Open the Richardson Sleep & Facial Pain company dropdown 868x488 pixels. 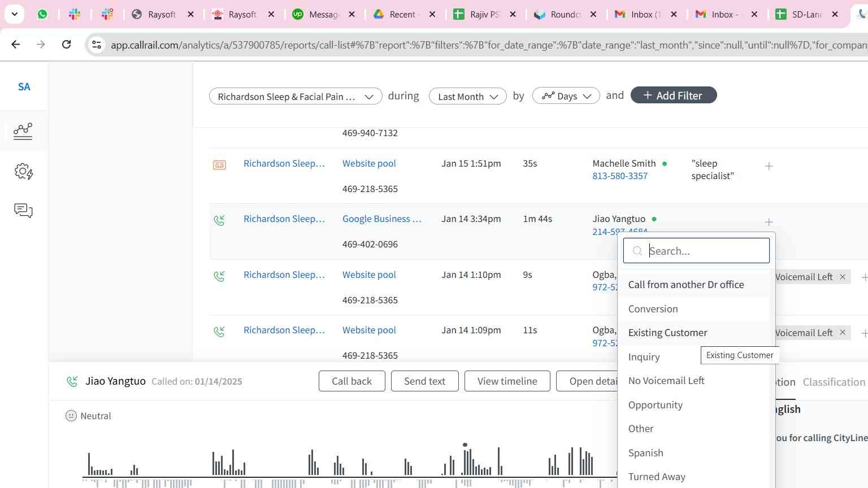pyautogui.click(x=296, y=97)
